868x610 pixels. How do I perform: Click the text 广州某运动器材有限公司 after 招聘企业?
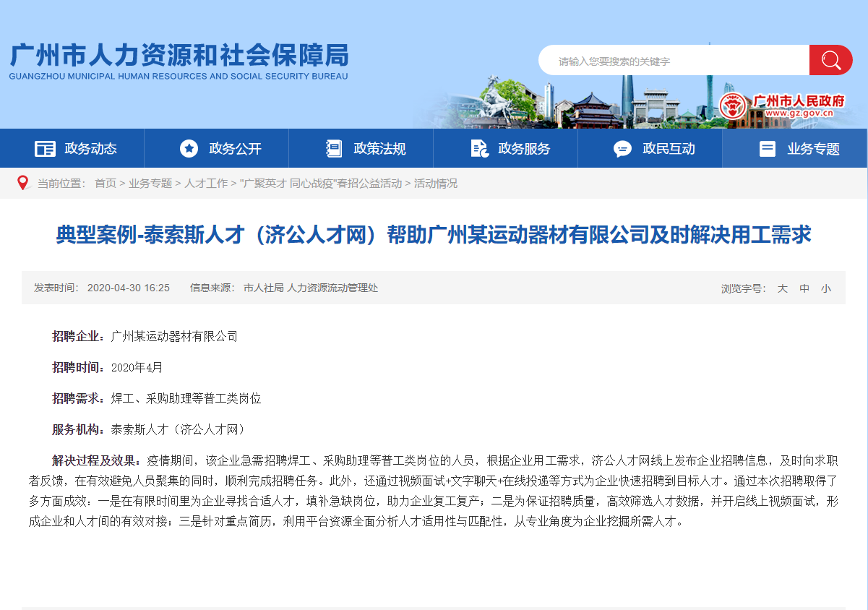pos(174,336)
